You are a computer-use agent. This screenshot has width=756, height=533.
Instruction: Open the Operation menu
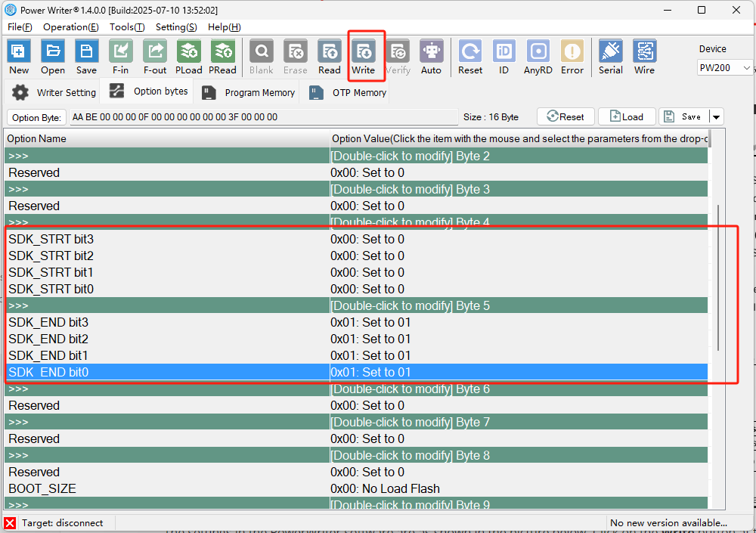click(71, 27)
